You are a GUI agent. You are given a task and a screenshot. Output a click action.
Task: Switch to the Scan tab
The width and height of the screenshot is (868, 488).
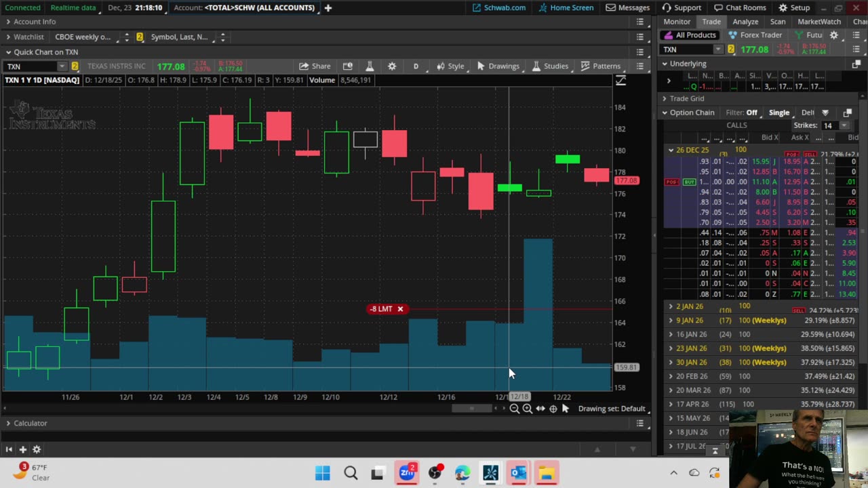[778, 22]
